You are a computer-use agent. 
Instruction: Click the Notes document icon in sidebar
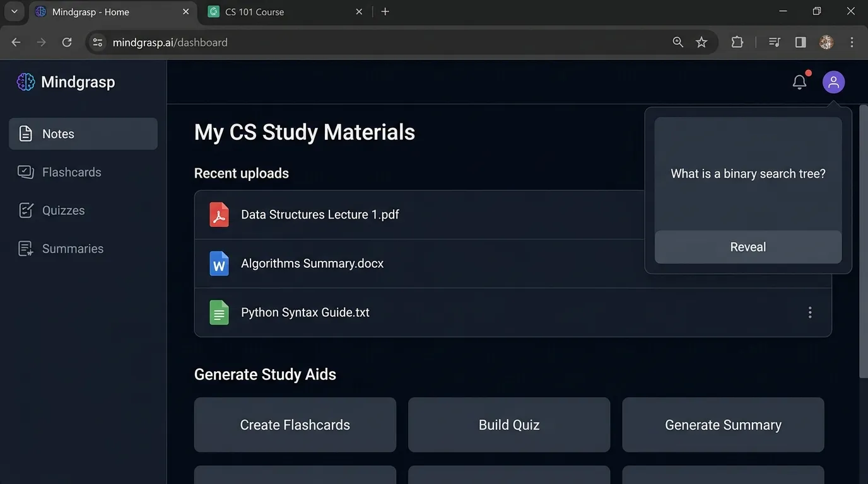coord(25,134)
